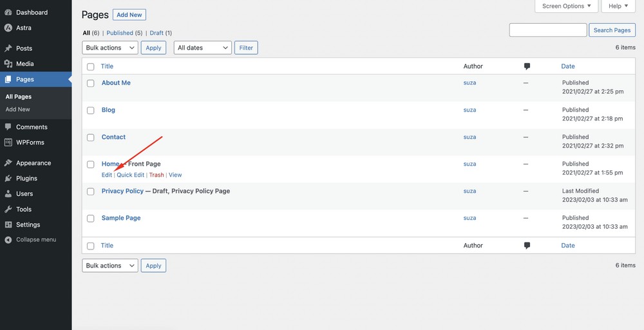Click the Astra logo icon
644x330 pixels.
click(x=8, y=28)
